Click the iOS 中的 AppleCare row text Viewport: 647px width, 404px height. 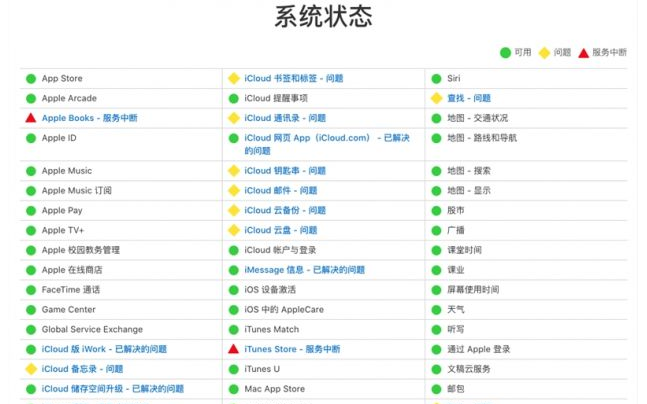click(x=284, y=309)
